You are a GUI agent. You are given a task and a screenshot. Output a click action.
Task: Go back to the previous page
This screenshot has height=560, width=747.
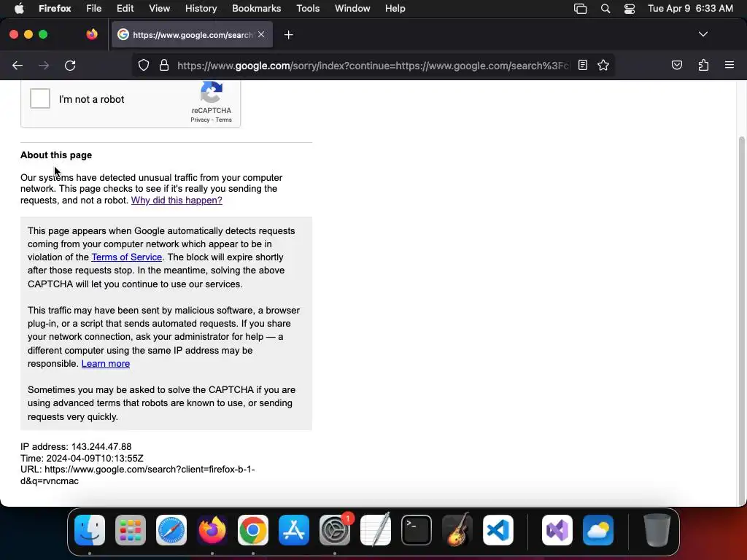pyautogui.click(x=18, y=66)
